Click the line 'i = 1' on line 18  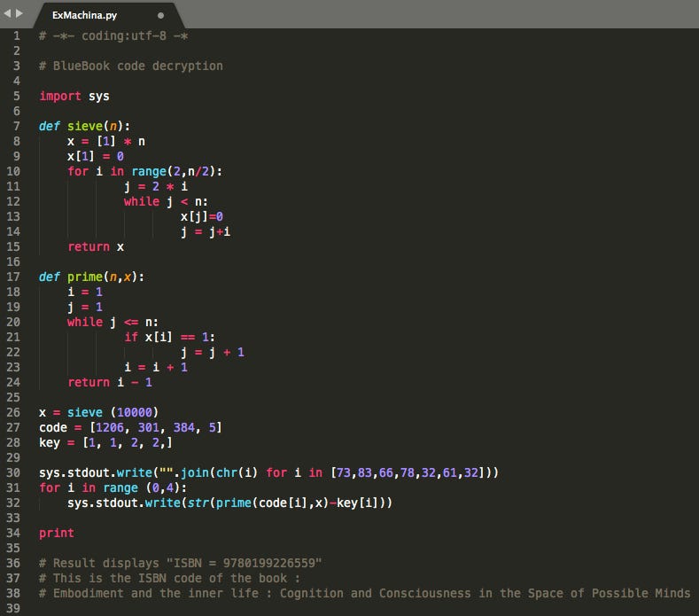click(x=85, y=292)
